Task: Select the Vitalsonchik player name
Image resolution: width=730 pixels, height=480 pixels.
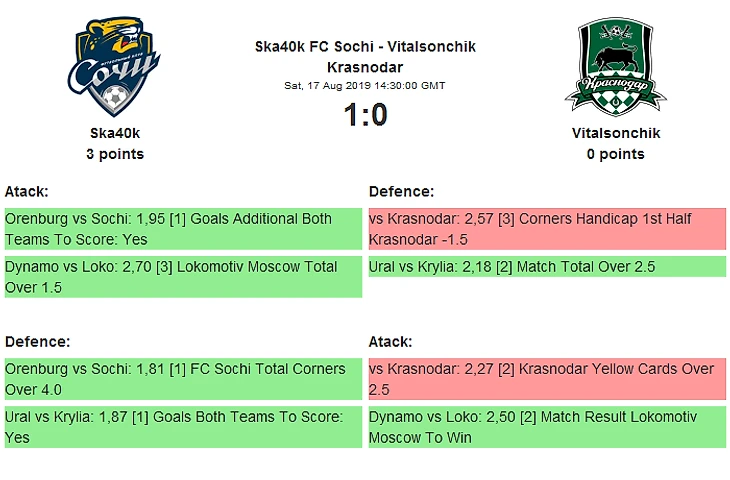Action: point(616,133)
